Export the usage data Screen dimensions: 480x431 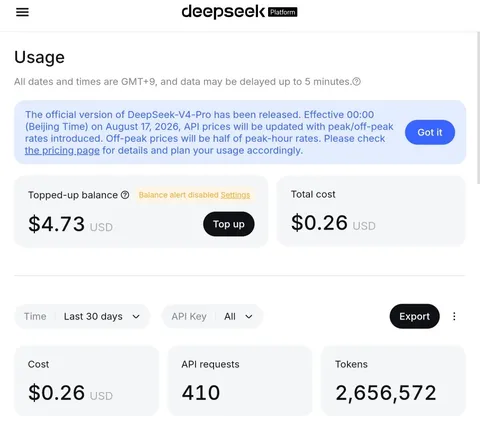coord(414,316)
